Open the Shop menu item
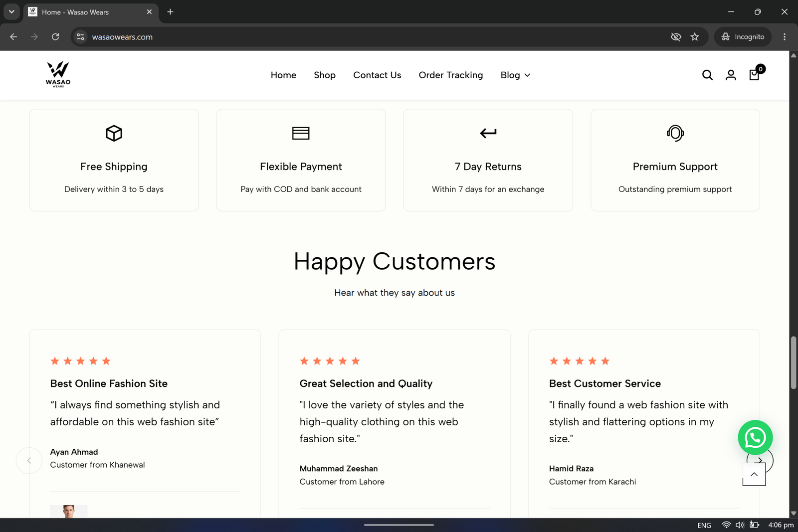This screenshot has width=798, height=532. [x=325, y=75]
